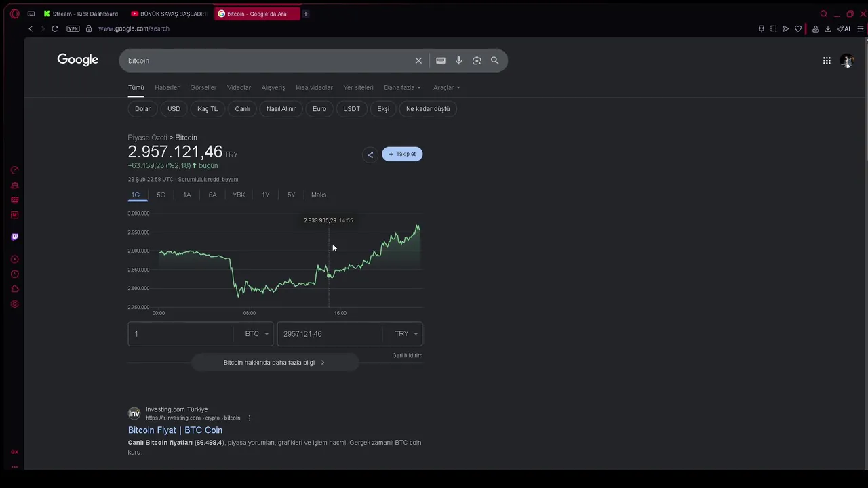Click the pinboard pin icon in toolbar

(x=762, y=28)
